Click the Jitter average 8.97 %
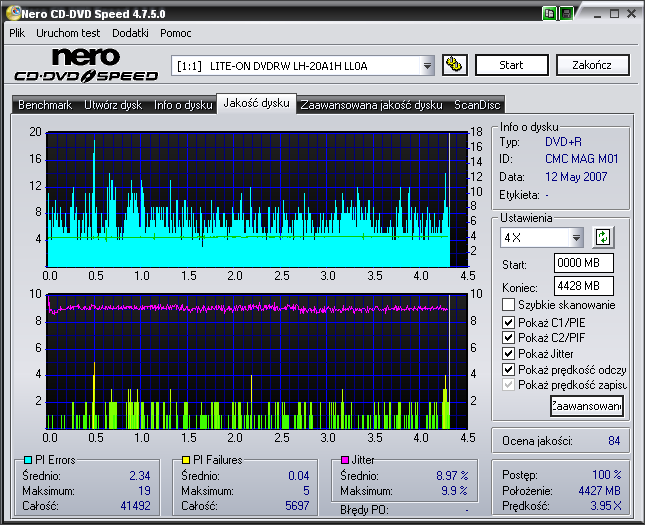Viewport: 645px width, 525px height. 452,476
